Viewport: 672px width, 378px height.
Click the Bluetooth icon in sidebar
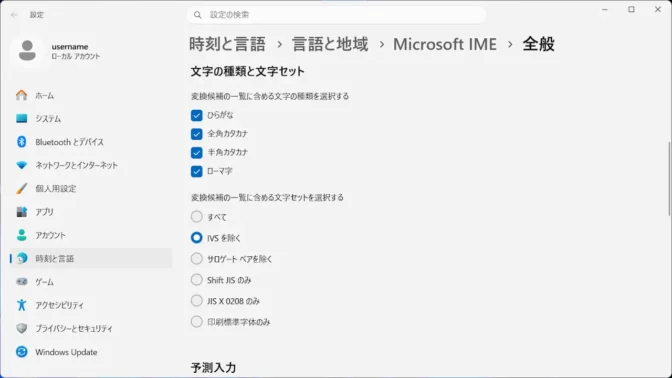click(21, 142)
